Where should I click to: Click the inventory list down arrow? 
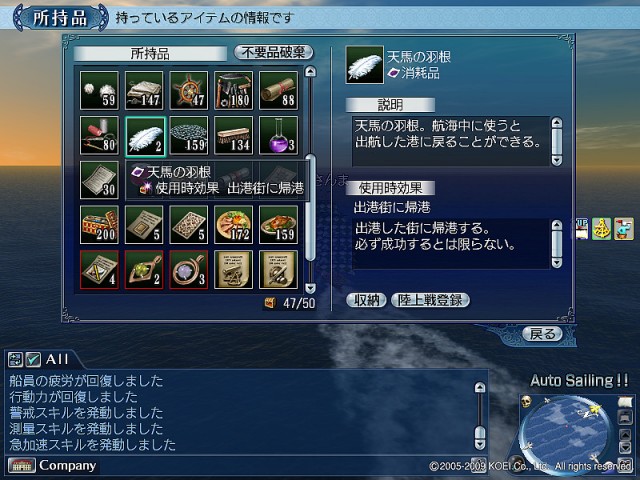(x=311, y=288)
